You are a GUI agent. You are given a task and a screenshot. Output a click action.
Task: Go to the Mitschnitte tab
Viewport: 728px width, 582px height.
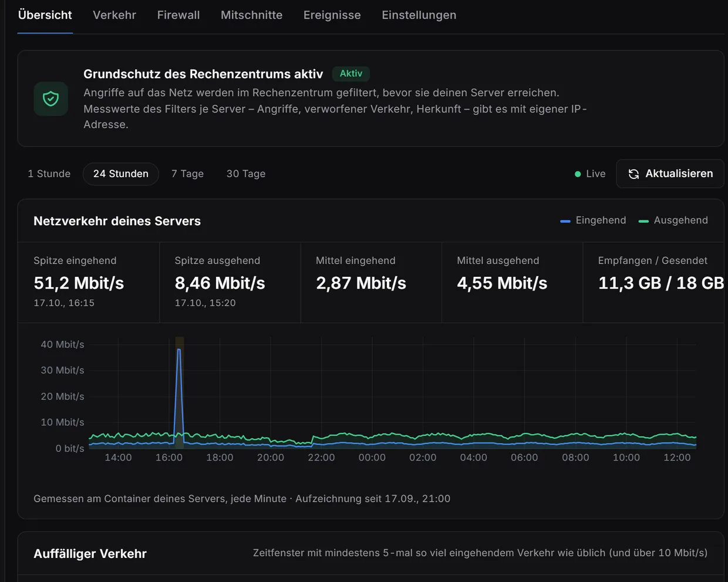(251, 15)
